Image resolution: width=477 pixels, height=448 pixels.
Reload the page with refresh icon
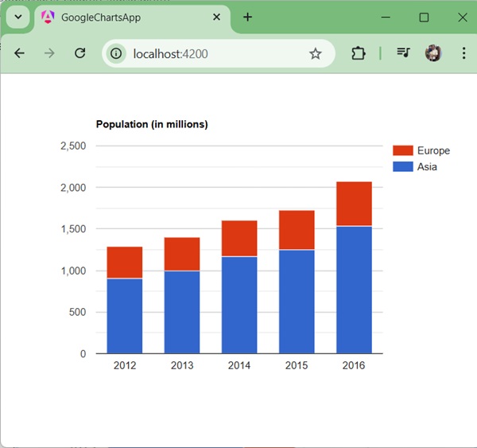[x=79, y=53]
